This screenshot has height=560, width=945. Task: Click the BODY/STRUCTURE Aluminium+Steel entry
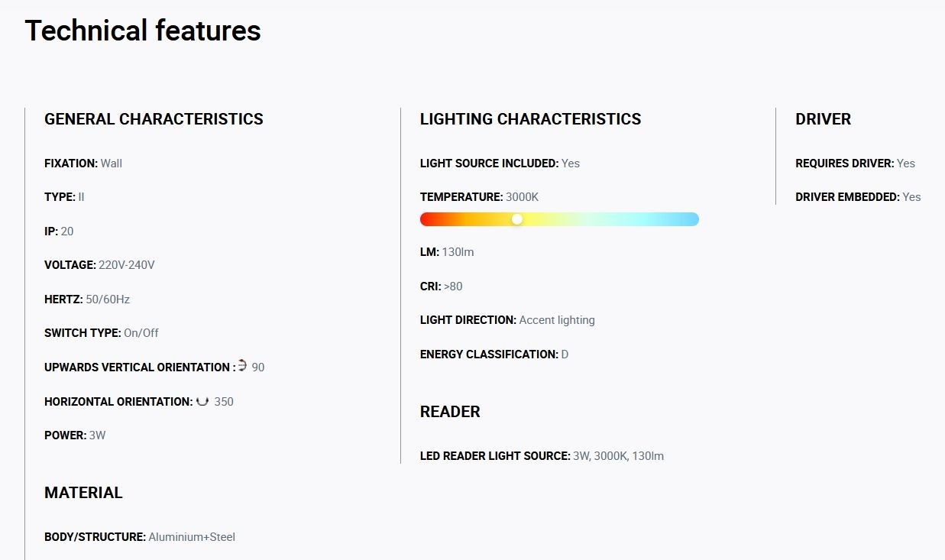[x=140, y=537]
